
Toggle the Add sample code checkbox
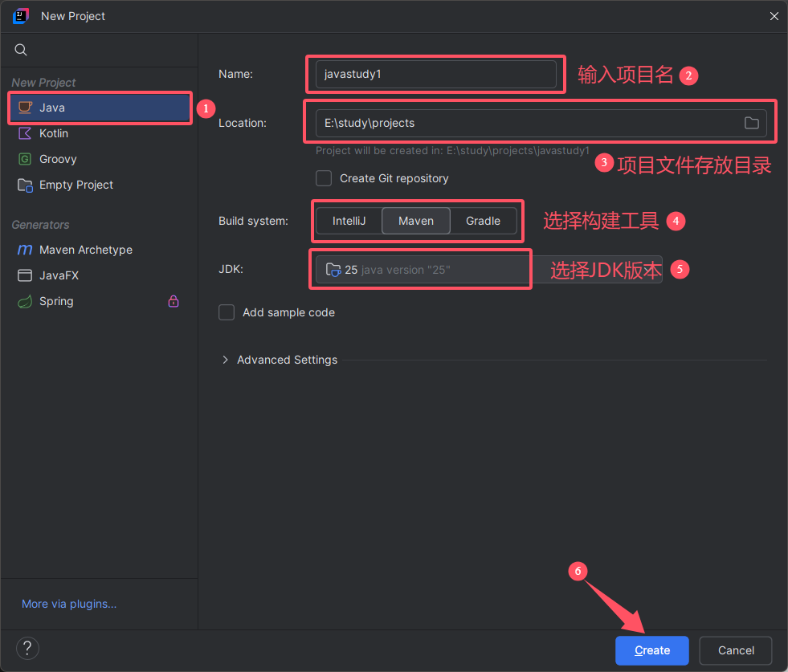pyautogui.click(x=227, y=312)
